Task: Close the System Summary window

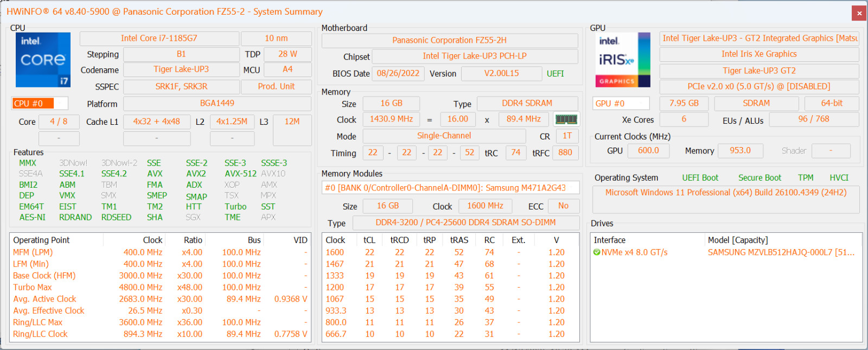Action: click(x=859, y=13)
